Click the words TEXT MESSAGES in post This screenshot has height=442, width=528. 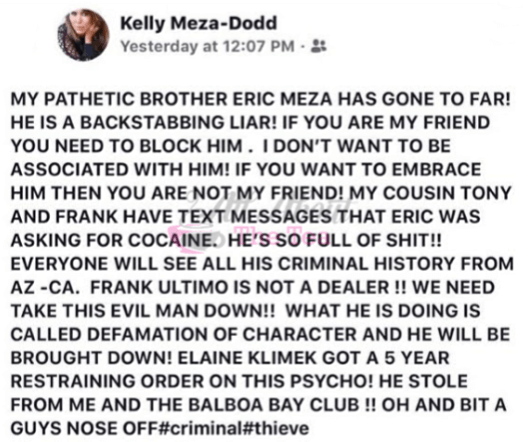pos(255,217)
